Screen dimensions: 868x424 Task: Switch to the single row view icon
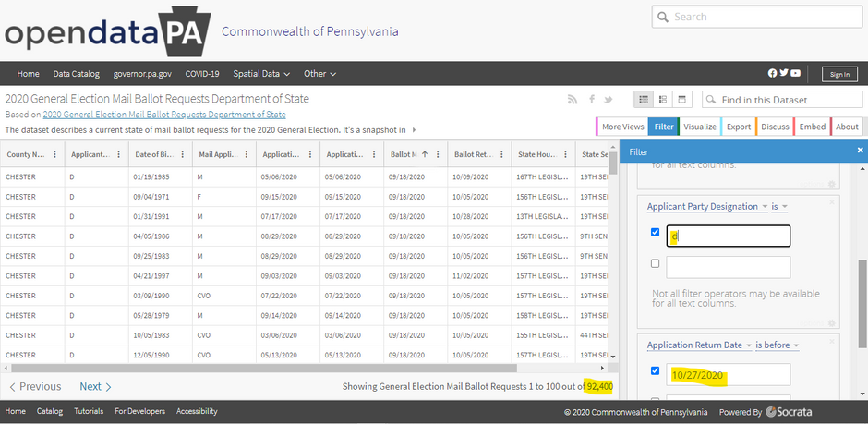point(682,100)
